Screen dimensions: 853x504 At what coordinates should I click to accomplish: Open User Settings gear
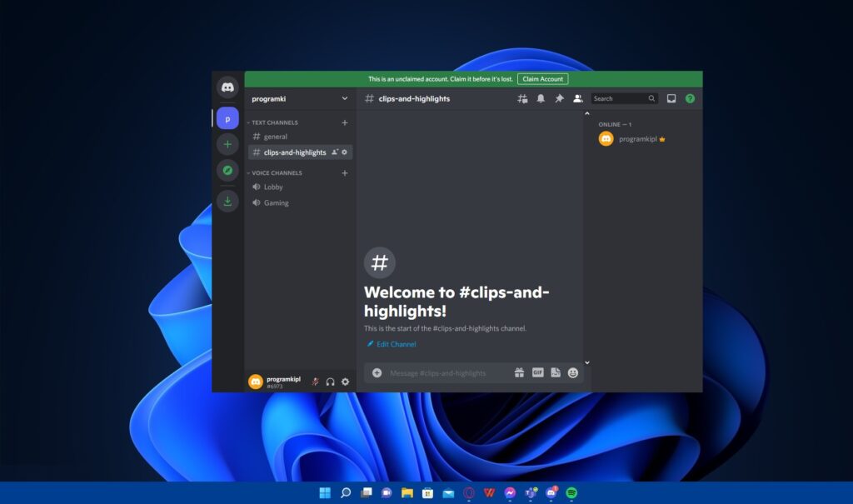345,382
